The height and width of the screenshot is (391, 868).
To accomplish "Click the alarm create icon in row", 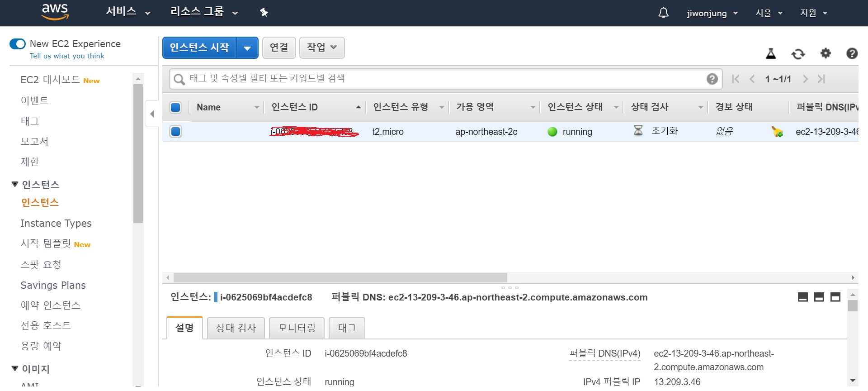I will click(x=777, y=132).
